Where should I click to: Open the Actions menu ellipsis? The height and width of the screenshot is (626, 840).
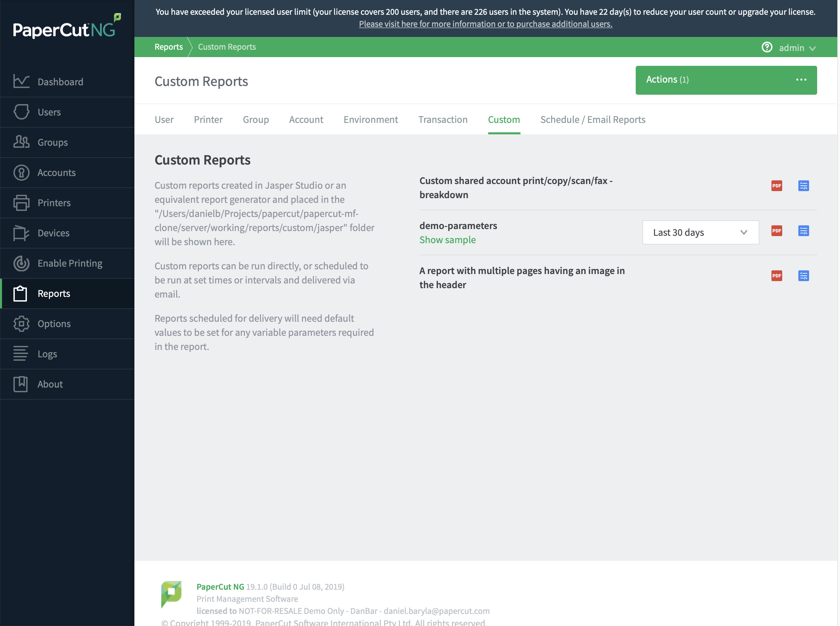pos(801,80)
